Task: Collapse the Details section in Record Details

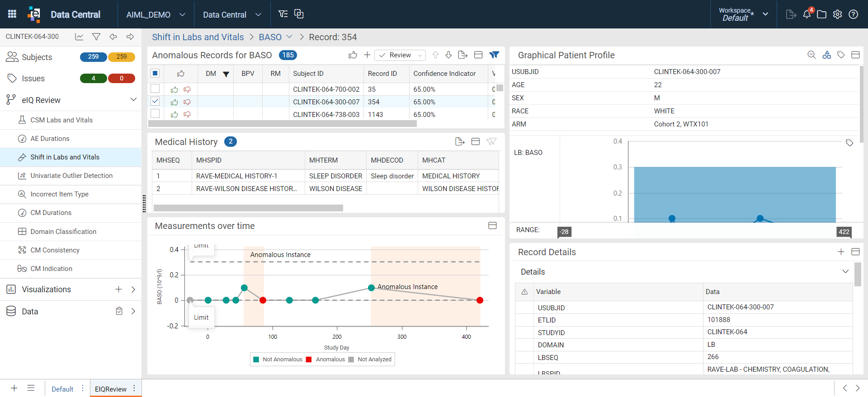Action: tap(845, 271)
